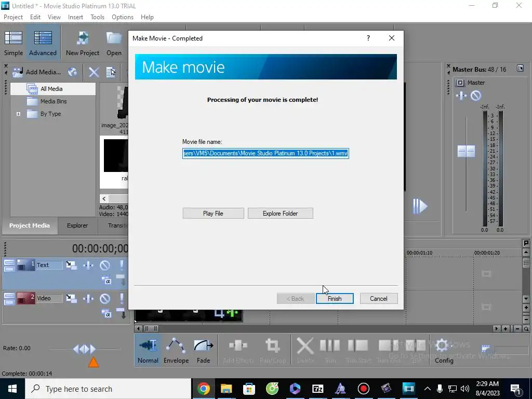Select the Envelope edit tool

click(x=176, y=351)
